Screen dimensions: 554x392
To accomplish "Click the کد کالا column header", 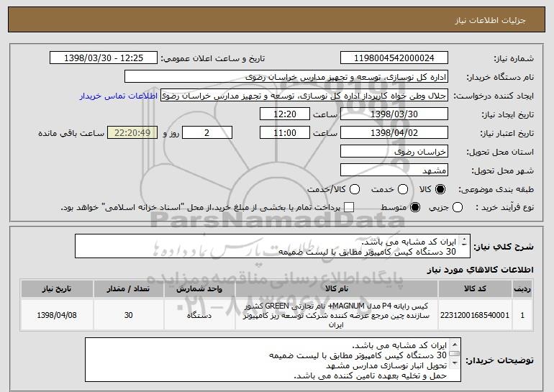I will click(475, 289).
